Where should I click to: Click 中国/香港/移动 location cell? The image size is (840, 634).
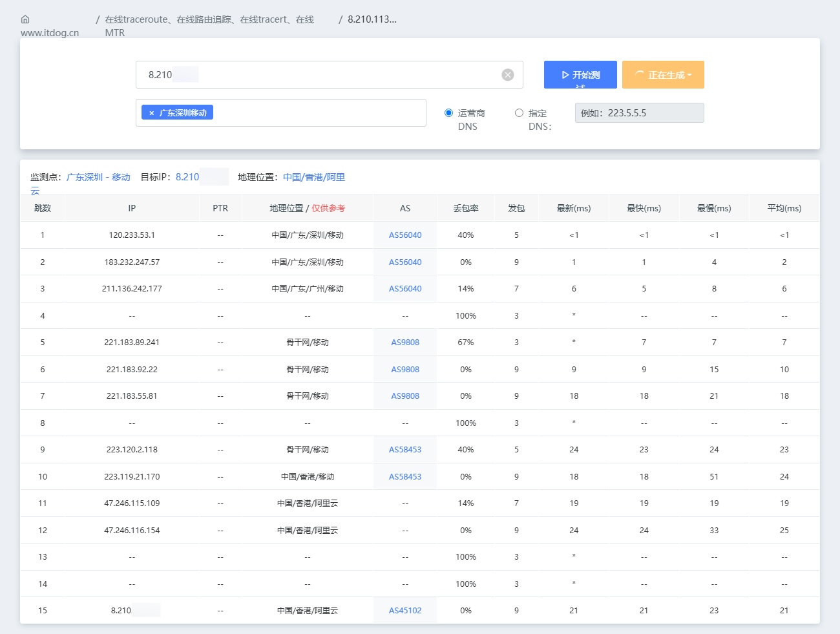click(x=308, y=477)
